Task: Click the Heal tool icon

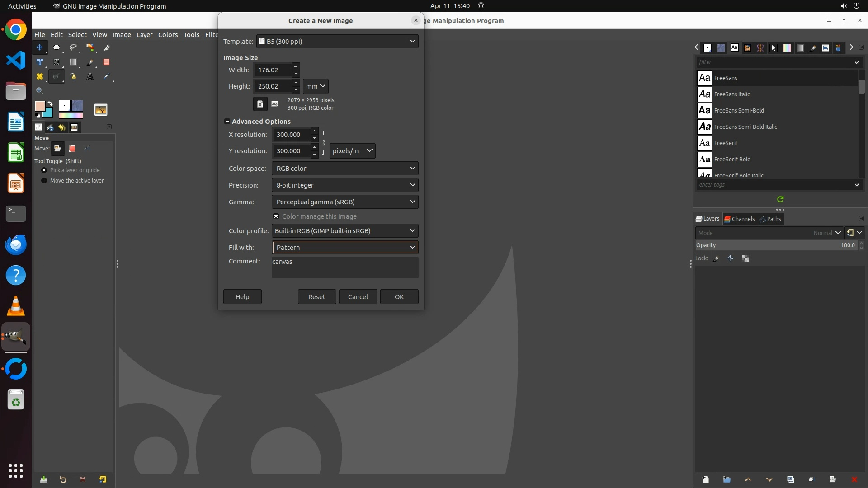Action: (40, 77)
